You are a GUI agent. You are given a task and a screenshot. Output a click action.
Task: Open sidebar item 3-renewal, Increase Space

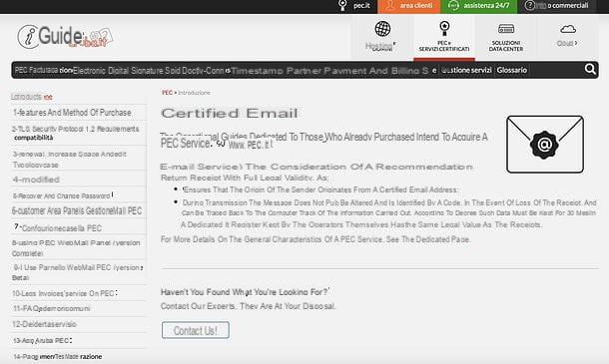70,160
